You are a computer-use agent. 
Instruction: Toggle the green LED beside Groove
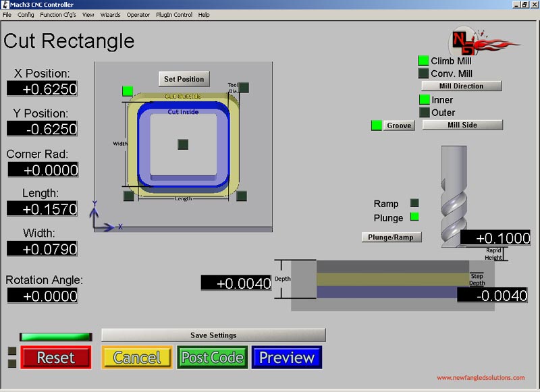pyautogui.click(x=377, y=125)
